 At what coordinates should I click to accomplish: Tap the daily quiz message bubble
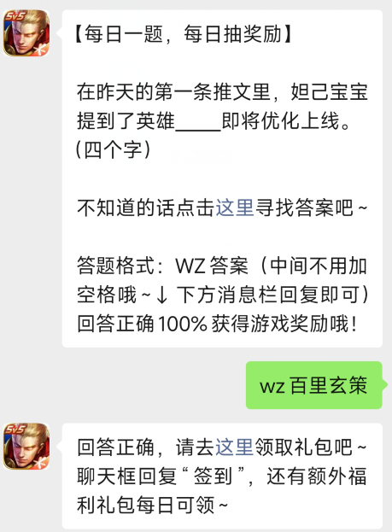click(222, 178)
